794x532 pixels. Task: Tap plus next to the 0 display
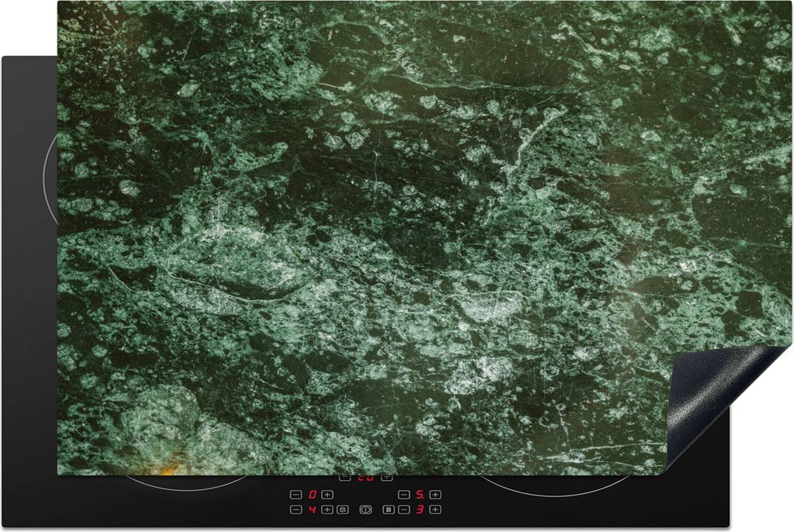327,495
